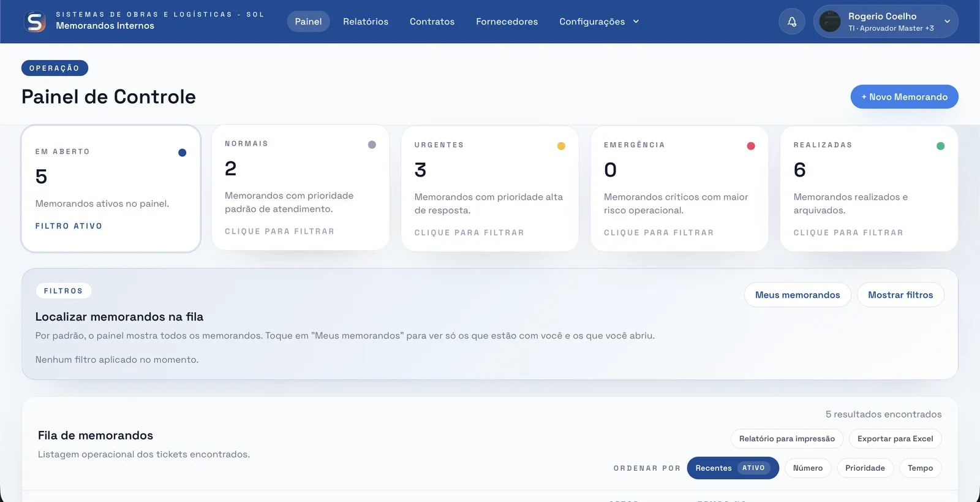This screenshot has width=980, height=502.
Task: Expand the user profile dropdown chevron
Action: (948, 21)
